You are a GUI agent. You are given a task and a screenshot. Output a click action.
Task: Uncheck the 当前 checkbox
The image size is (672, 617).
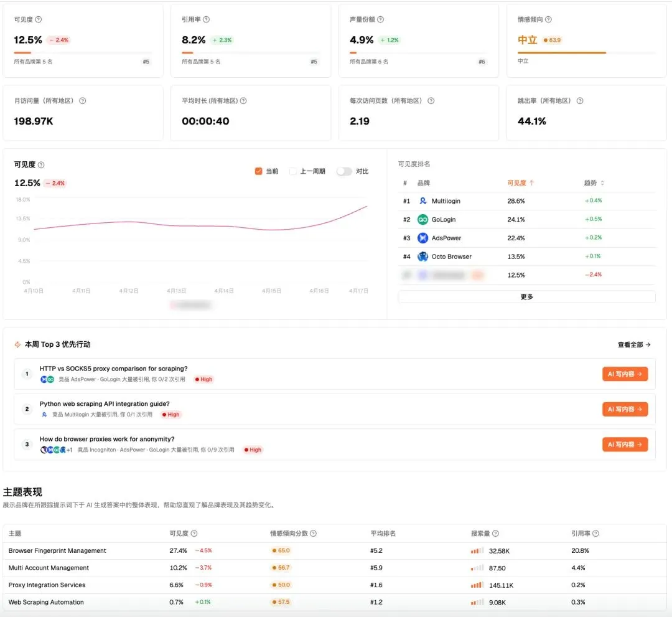[x=258, y=171]
